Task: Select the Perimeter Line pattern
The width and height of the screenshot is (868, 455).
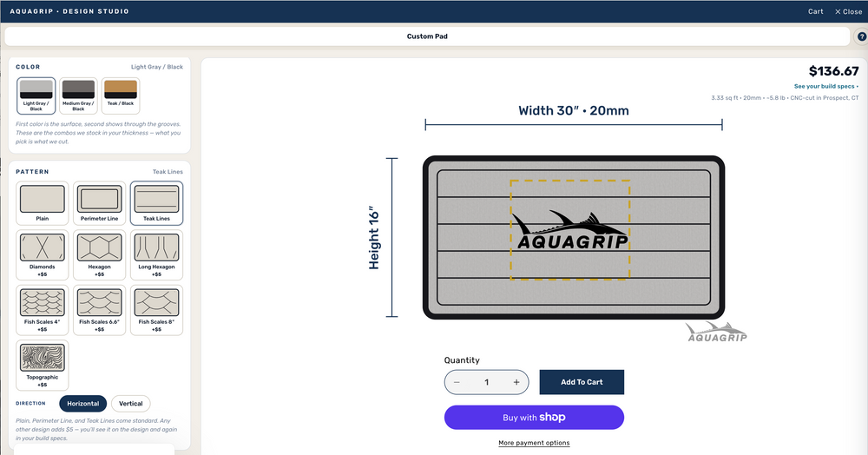Action: [99, 203]
